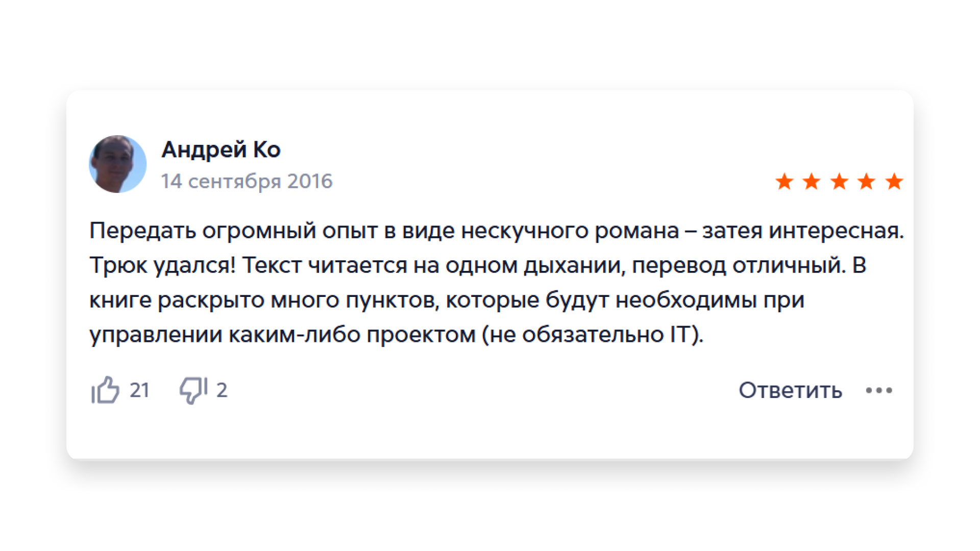The image size is (980, 551).
Task: Click the second rating star
Action: tap(812, 182)
